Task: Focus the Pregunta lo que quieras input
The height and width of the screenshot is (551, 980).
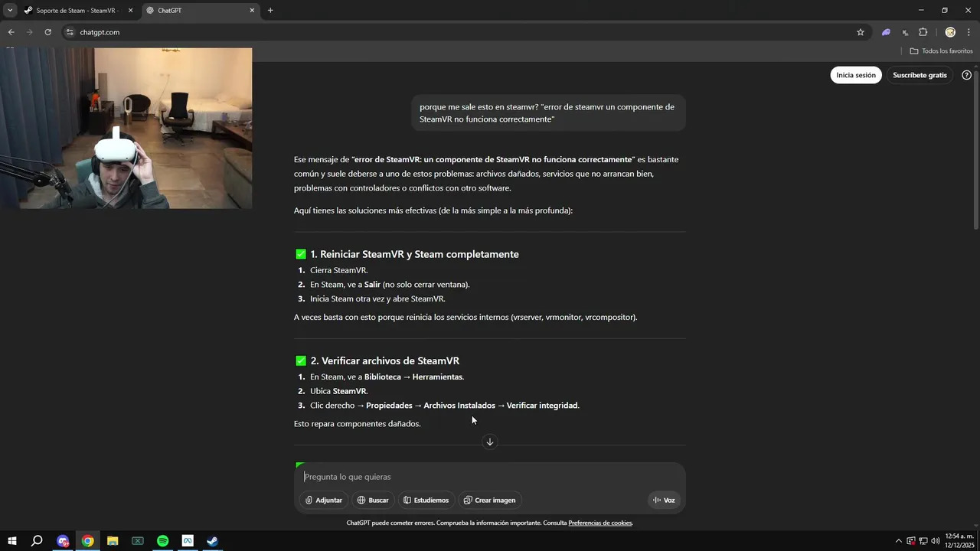Action: point(490,477)
